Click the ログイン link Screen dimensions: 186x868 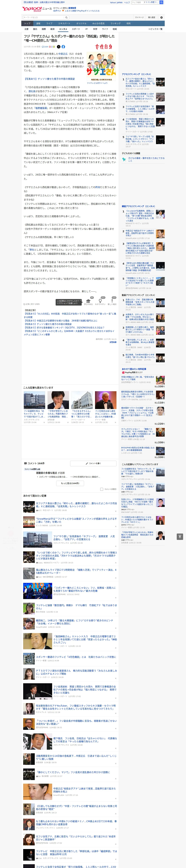tap(57, 11)
